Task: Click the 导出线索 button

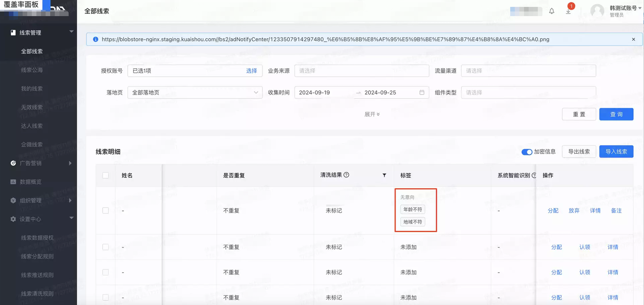Action: pos(579,151)
